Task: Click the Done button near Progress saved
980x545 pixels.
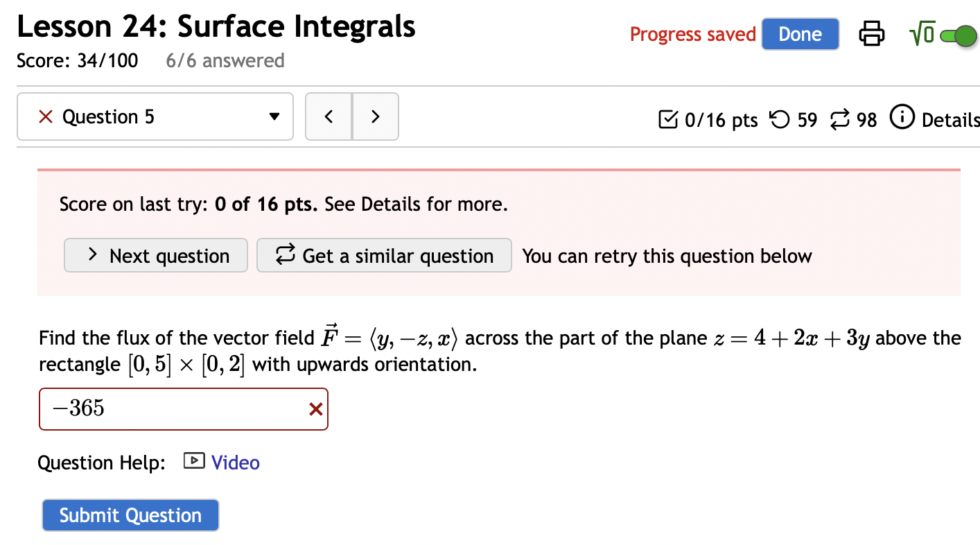Action: coord(800,33)
